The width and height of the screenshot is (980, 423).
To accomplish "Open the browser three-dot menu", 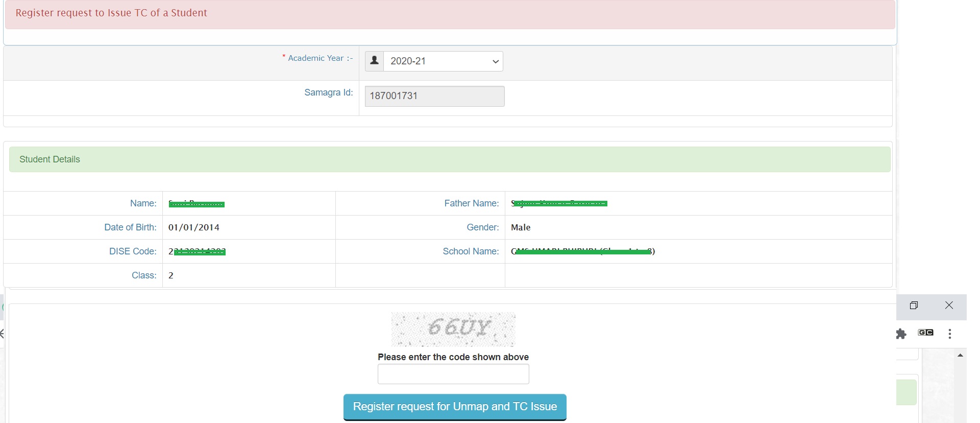I will [949, 334].
